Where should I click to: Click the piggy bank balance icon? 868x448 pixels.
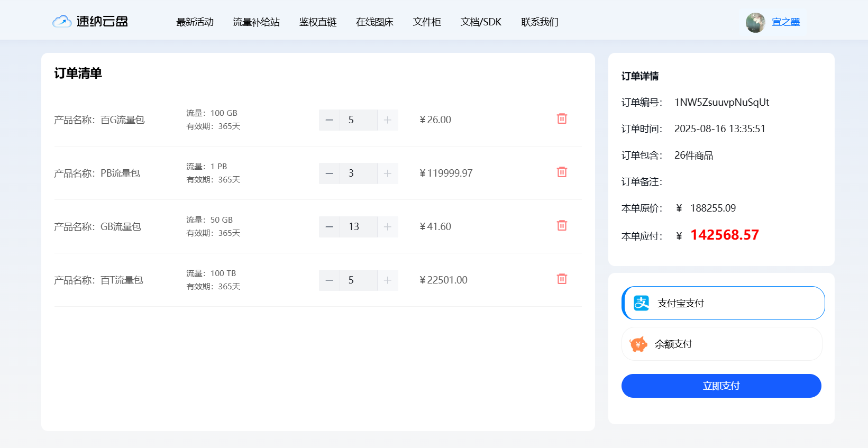click(638, 344)
